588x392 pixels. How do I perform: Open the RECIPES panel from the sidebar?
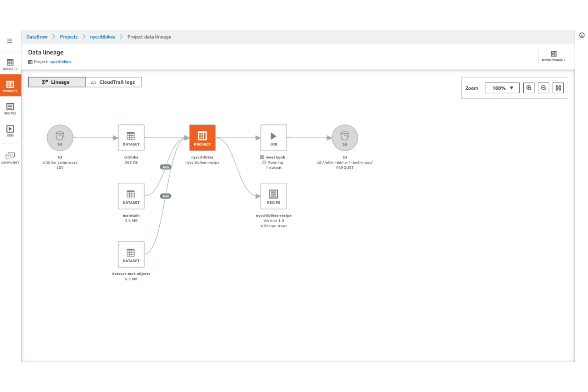[10, 109]
